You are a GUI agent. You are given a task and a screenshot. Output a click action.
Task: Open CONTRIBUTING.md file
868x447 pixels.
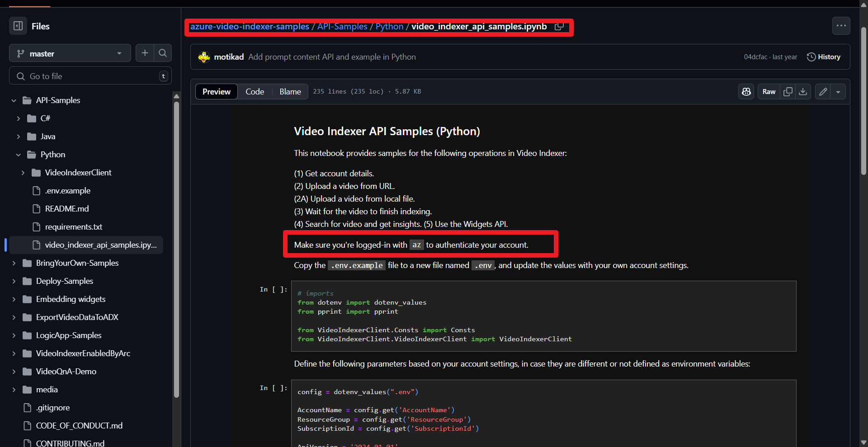70,443
